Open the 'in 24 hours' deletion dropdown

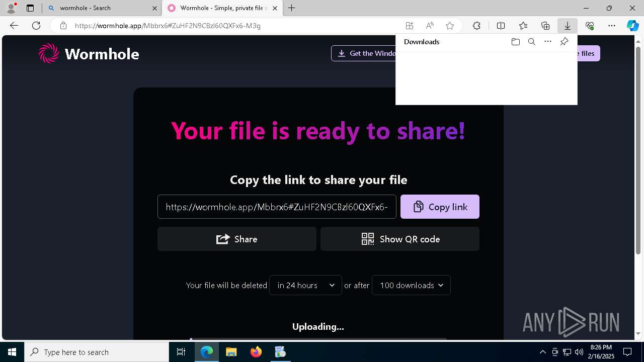coord(305,285)
